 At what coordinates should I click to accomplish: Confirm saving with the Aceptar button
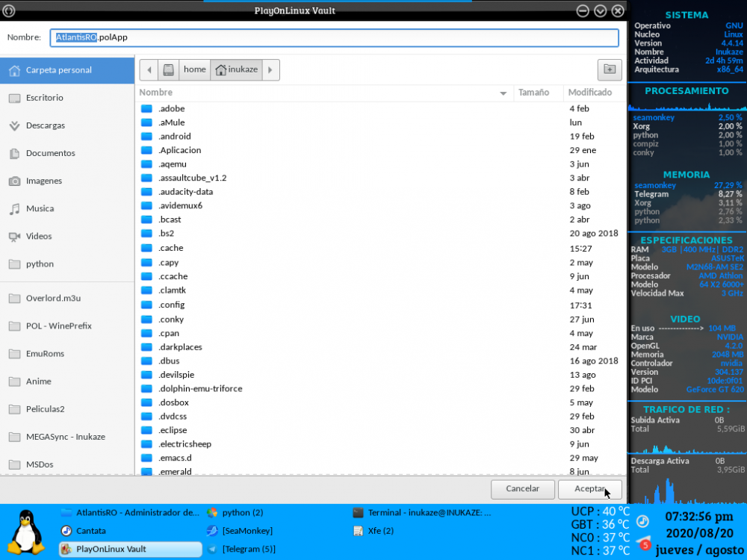(589, 489)
